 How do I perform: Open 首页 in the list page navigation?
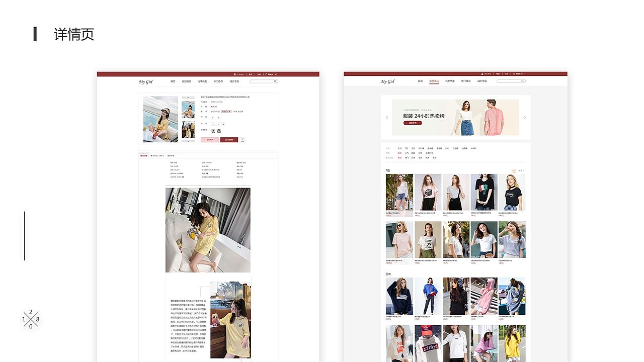(x=420, y=81)
